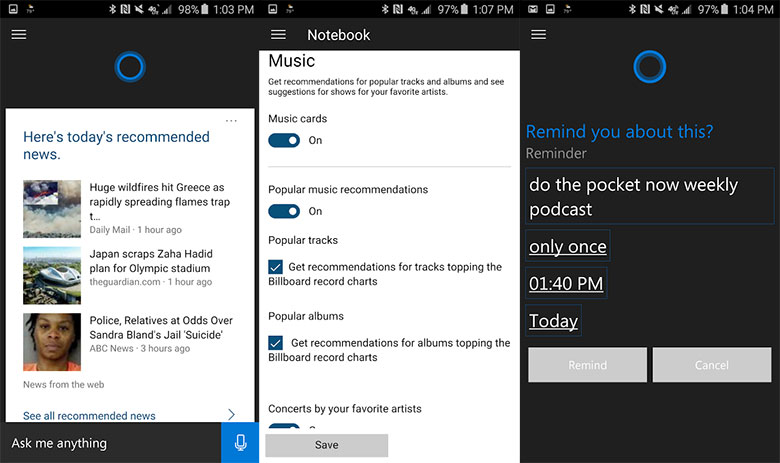Tap the Cortana circle above the news card
Screen dimensions: 780x463
click(130, 67)
